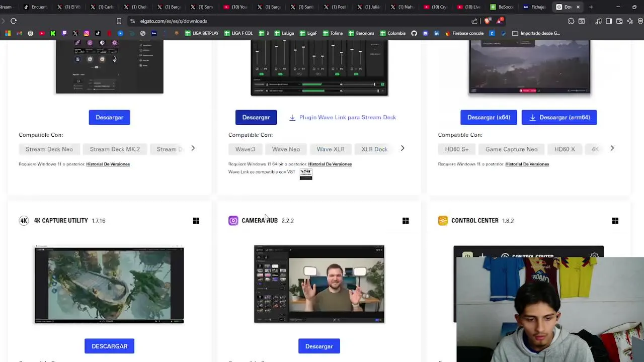Click the Camera Hub logo icon
Screen dimensions: 644x362
point(233,221)
